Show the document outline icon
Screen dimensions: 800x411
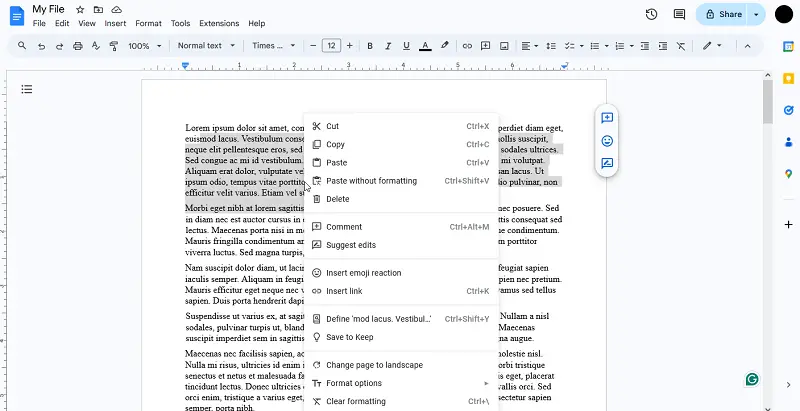tap(27, 89)
